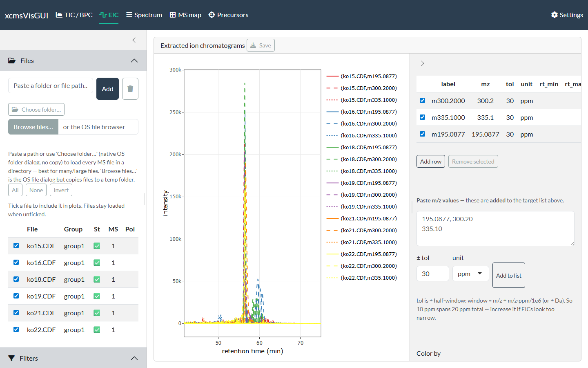Click the rt_min column header
The image size is (588, 368).
click(x=549, y=84)
